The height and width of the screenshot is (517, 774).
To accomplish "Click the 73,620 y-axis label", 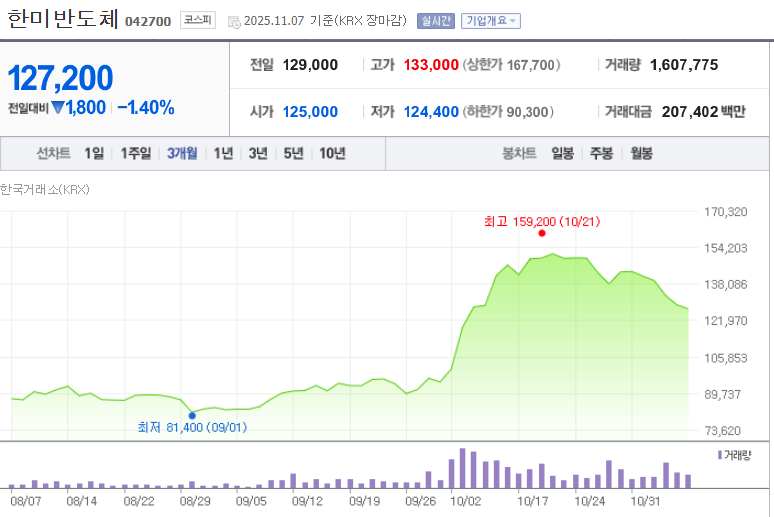I will [x=723, y=431].
